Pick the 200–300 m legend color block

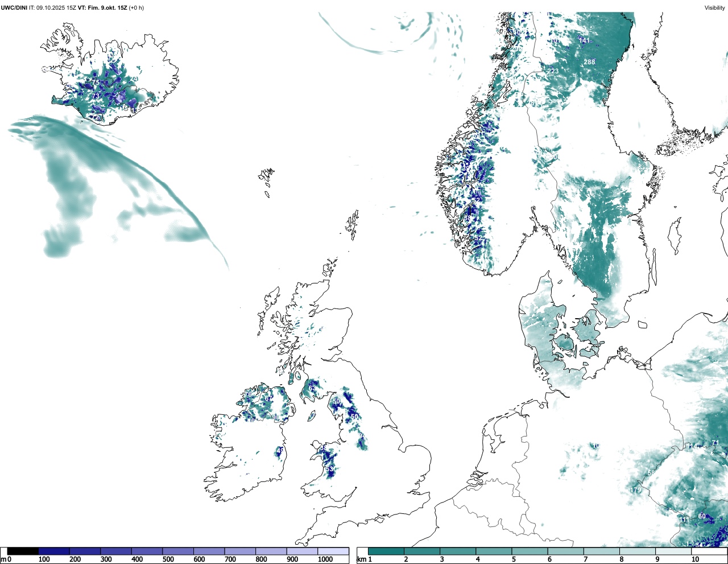point(85,551)
